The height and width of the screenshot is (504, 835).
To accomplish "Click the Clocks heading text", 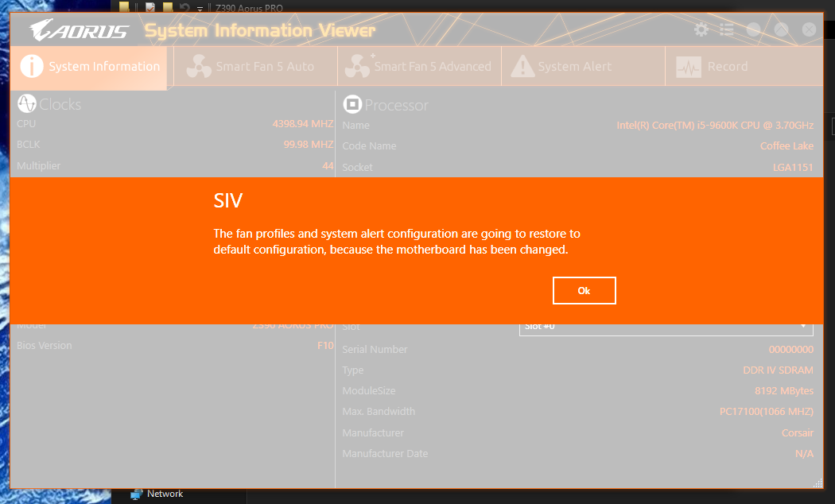I will tap(60, 104).
